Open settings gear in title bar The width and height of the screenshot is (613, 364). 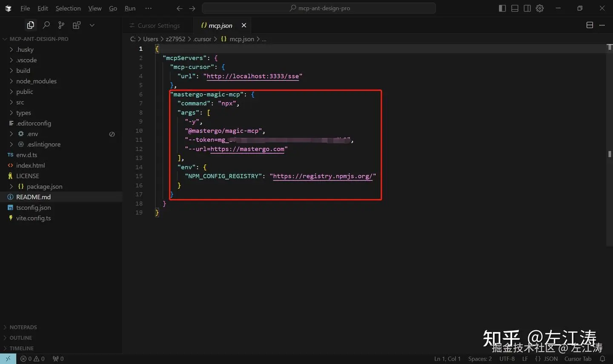point(540,8)
